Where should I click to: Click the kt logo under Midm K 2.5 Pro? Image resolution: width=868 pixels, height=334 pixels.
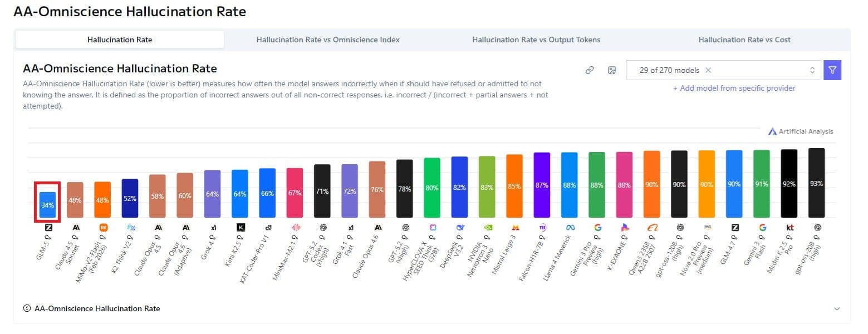coord(789,227)
